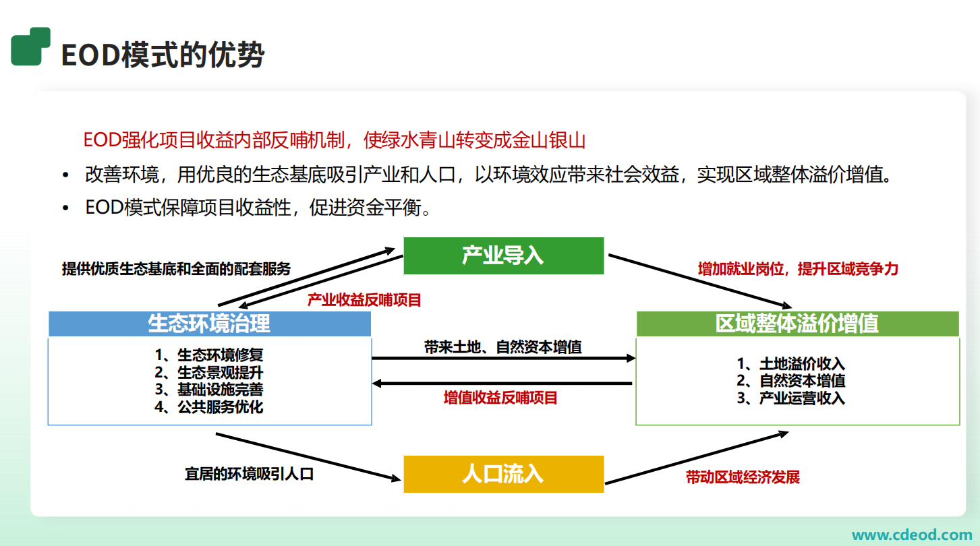The width and height of the screenshot is (980, 546).
Task: Select the red label 产业收益反哺项目
Action: coord(364,300)
